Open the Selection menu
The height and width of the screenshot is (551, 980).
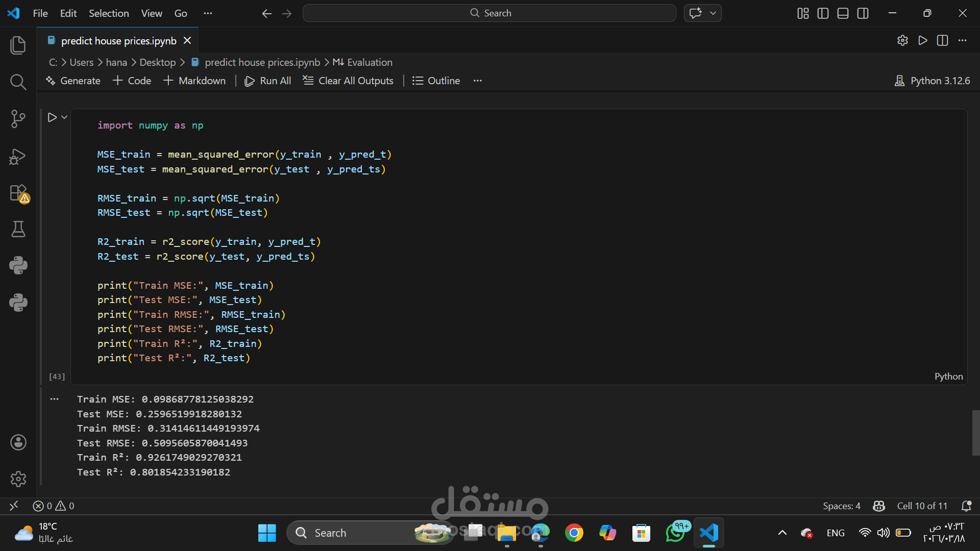[109, 13]
